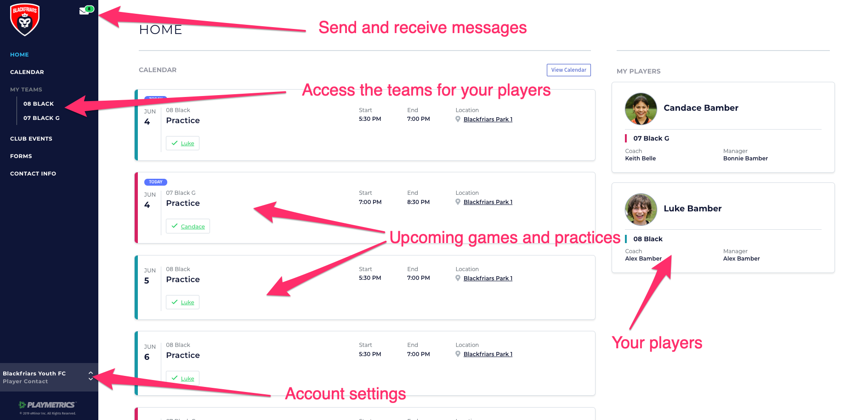The width and height of the screenshot is (868, 420).
Task: Open Luke Bamber's profile photo
Action: point(641,210)
